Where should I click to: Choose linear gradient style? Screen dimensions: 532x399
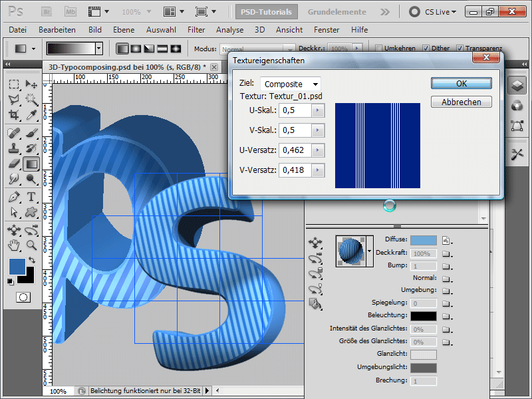click(122, 49)
